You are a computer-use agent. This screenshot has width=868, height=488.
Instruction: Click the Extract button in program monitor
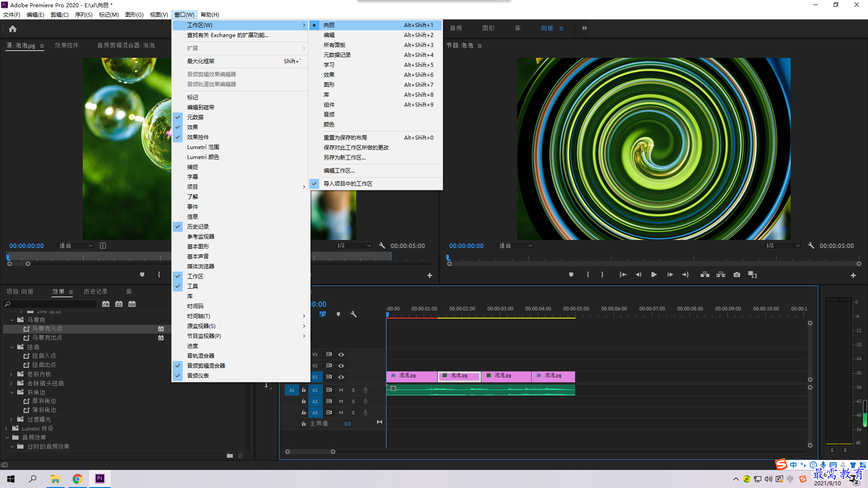point(721,275)
